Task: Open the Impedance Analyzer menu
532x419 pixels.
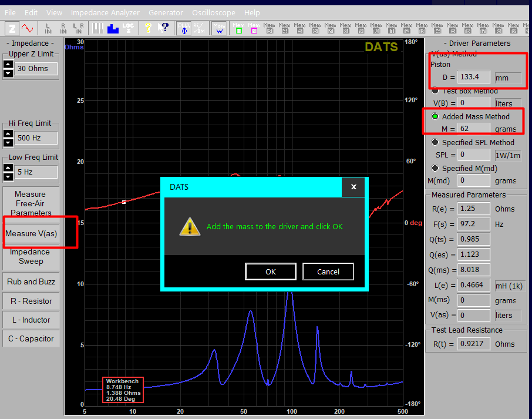Action: [105, 12]
